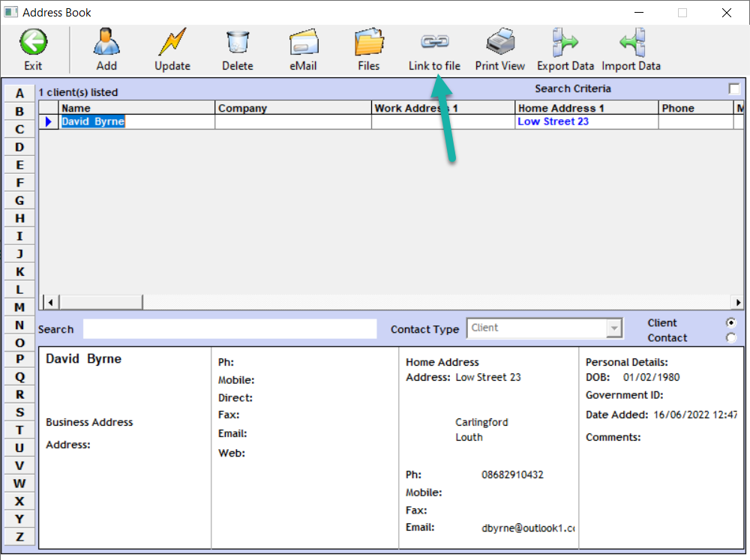Filter contacts by letter P
This screenshot has height=560, width=750.
[x=19, y=359]
